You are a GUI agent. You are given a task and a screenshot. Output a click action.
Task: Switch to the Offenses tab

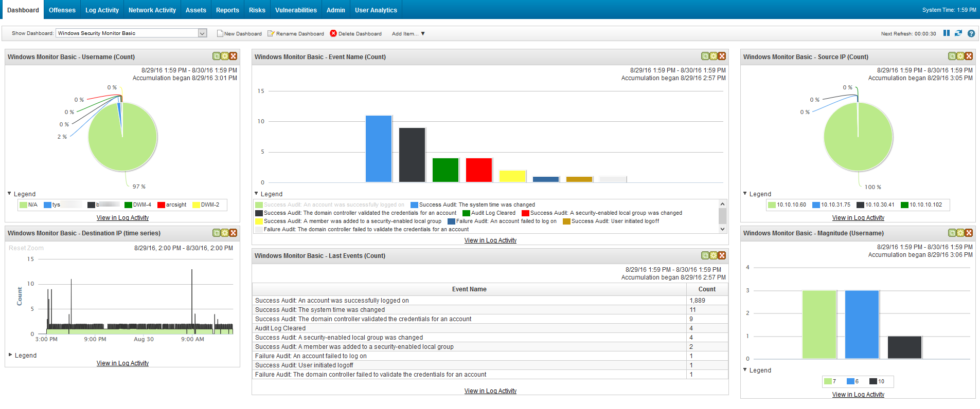coord(62,10)
